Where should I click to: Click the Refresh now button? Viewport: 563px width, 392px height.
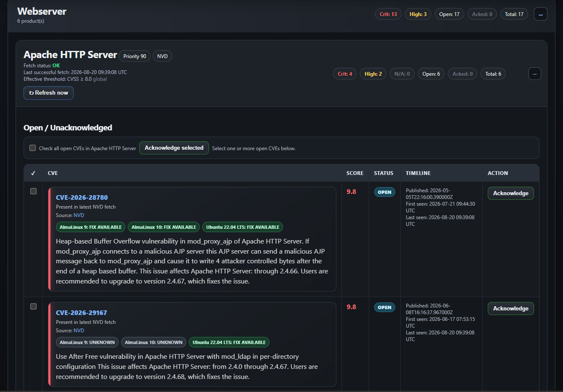point(48,93)
